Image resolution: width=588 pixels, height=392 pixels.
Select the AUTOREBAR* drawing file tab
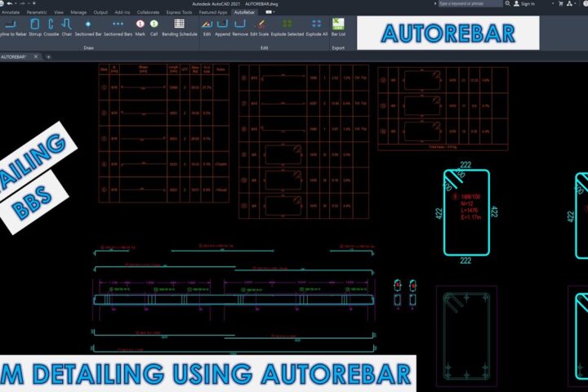pyautogui.click(x=14, y=56)
